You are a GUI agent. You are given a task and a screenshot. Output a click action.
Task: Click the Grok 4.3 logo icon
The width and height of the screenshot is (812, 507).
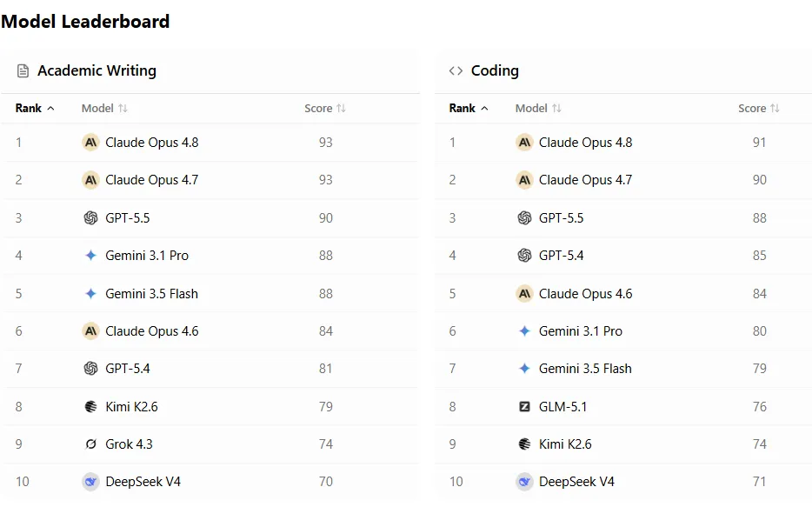90,444
